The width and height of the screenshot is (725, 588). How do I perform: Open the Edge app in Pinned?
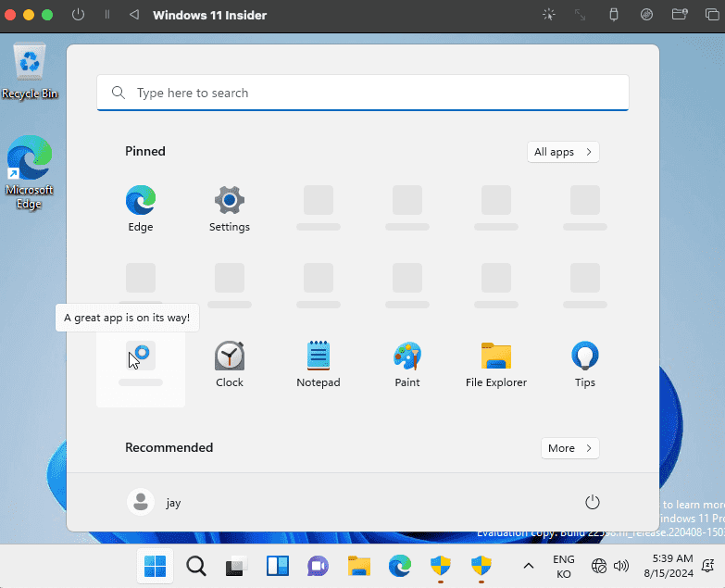click(x=141, y=207)
